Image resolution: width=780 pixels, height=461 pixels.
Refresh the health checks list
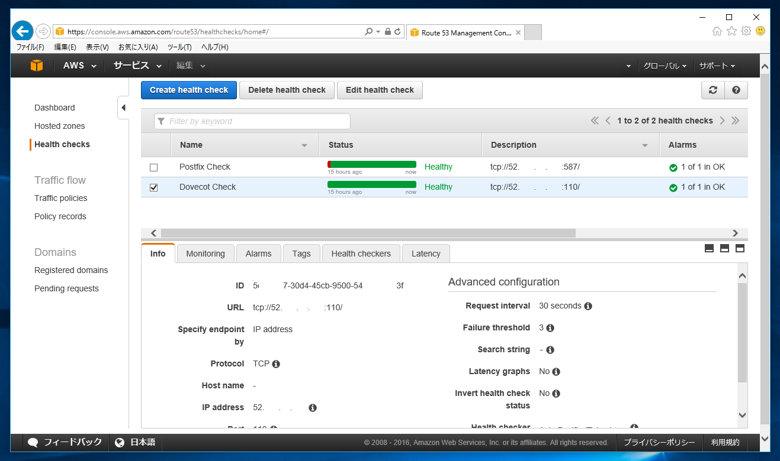(x=713, y=90)
